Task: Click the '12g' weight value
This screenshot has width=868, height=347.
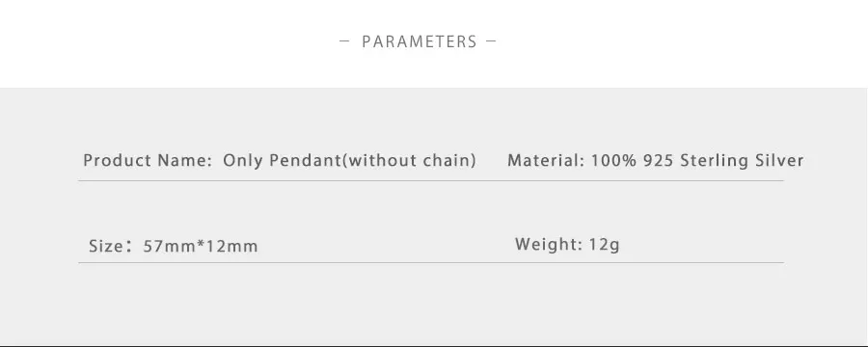Action: point(604,244)
